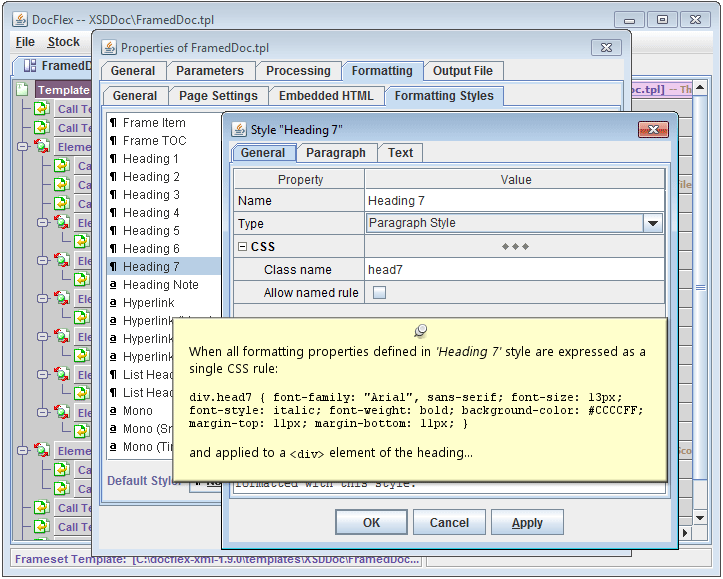Click the frameset icon on FramedDoc tab
The image size is (723, 579).
click(x=28, y=66)
